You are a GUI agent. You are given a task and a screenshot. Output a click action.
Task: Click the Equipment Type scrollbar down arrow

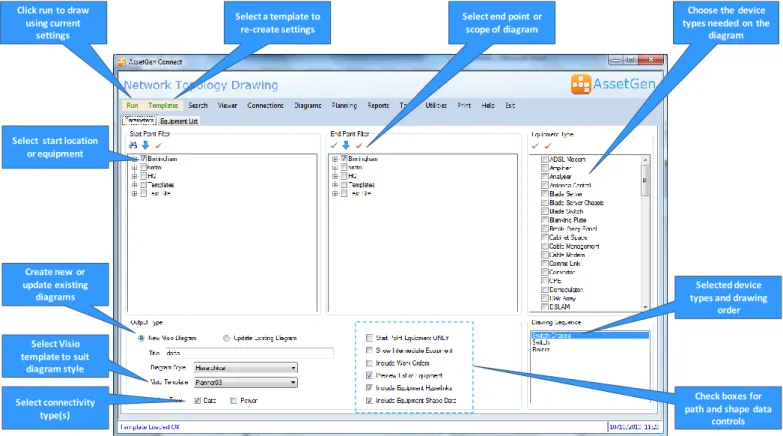tap(646, 307)
